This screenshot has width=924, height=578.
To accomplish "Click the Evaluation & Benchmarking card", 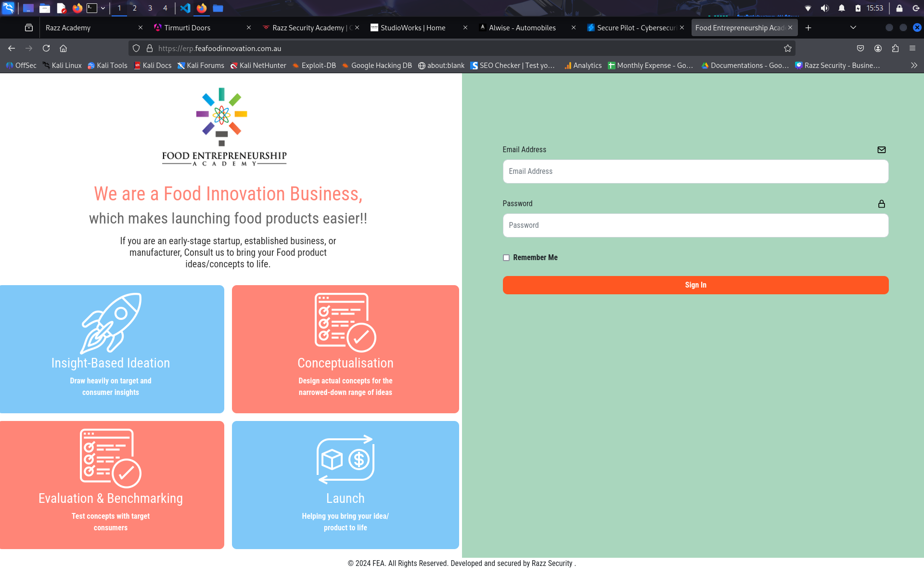I will click(x=112, y=485).
